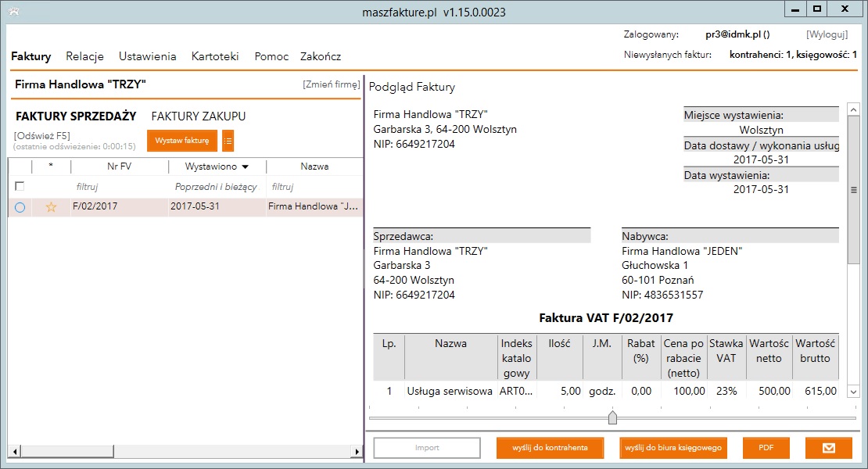Click the 60-101 Poznań buyer address line
The width and height of the screenshot is (868, 469).
(658, 280)
